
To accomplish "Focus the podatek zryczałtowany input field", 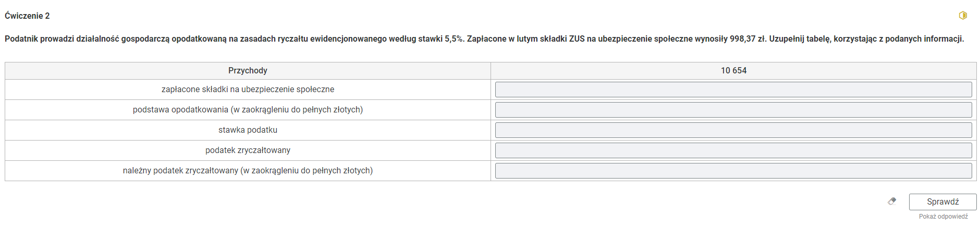I will pos(733,150).
